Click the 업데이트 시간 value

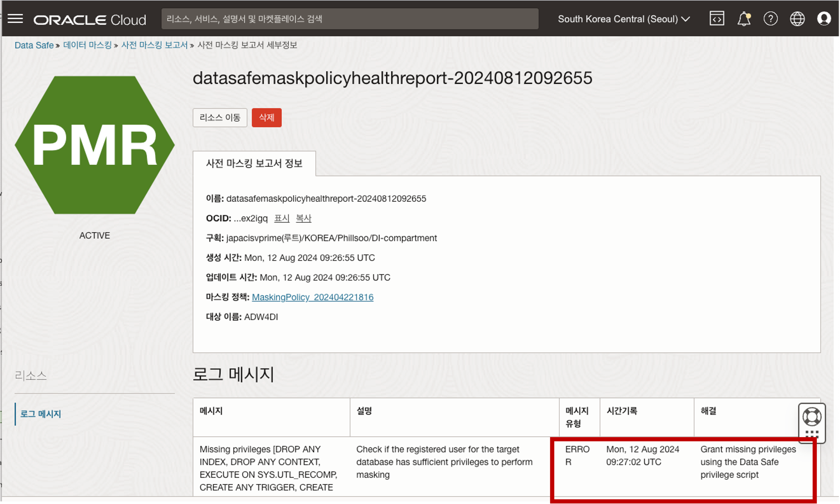click(x=325, y=277)
